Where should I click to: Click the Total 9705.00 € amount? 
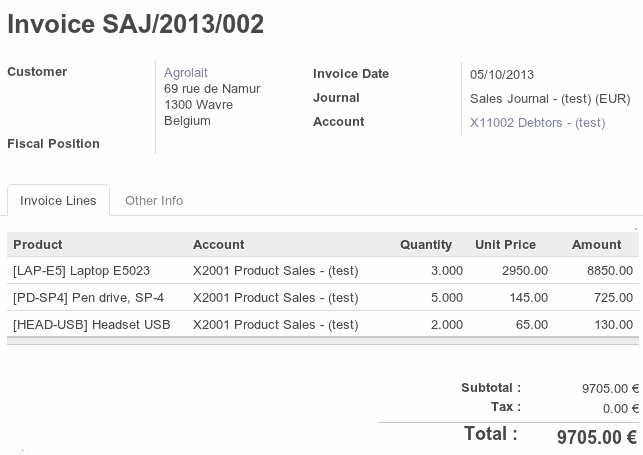click(596, 437)
